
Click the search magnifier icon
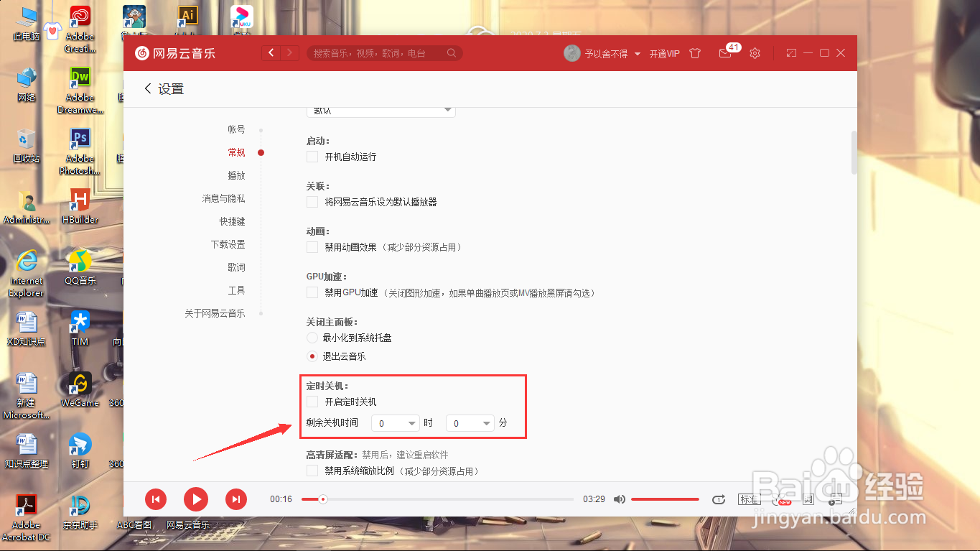click(452, 53)
